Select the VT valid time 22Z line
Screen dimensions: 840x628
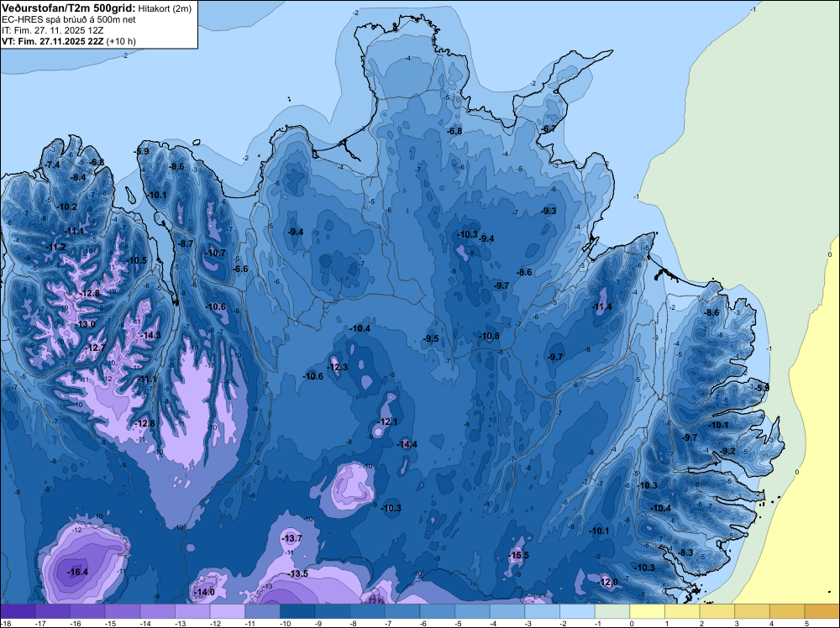[53, 41]
